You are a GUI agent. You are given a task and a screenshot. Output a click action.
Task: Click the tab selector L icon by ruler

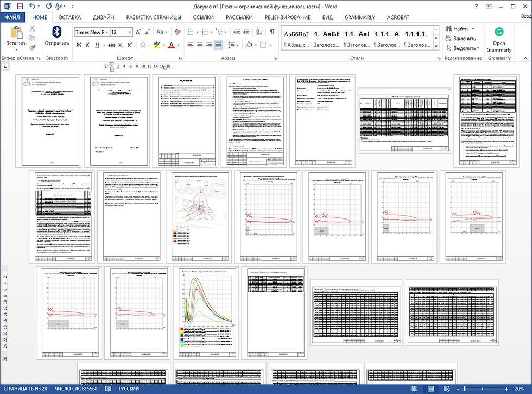(5, 67)
